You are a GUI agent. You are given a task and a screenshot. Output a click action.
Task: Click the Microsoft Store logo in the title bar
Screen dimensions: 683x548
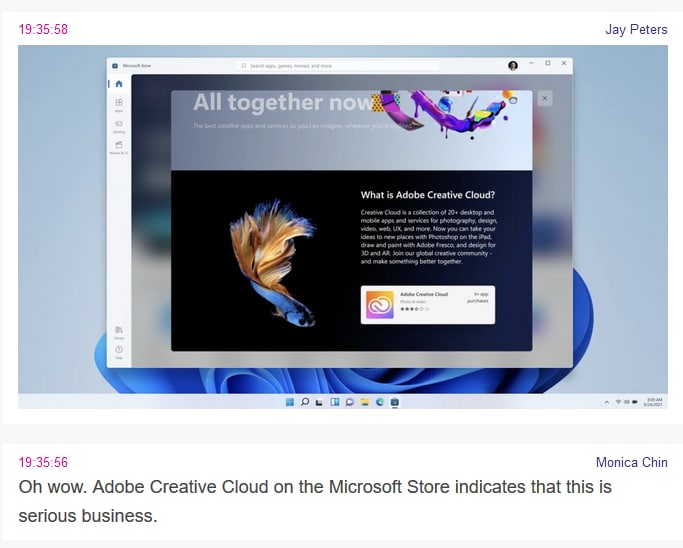point(115,66)
